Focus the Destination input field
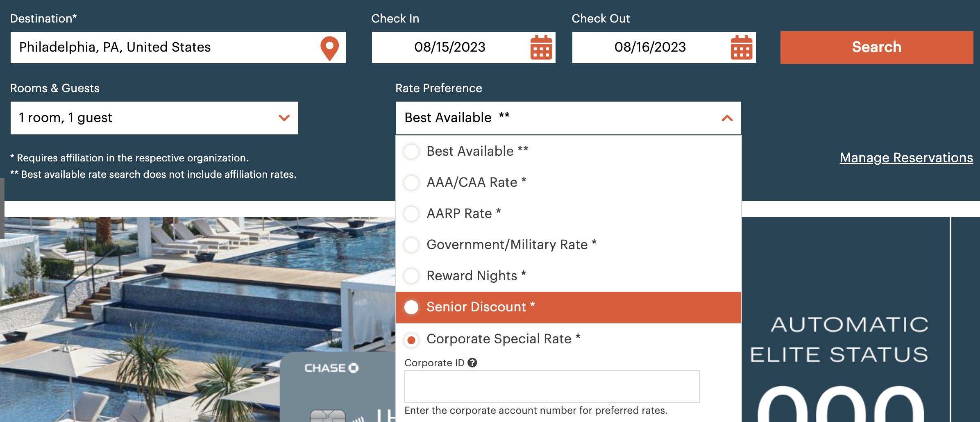The width and height of the screenshot is (980, 422). click(x=178, y=48)
